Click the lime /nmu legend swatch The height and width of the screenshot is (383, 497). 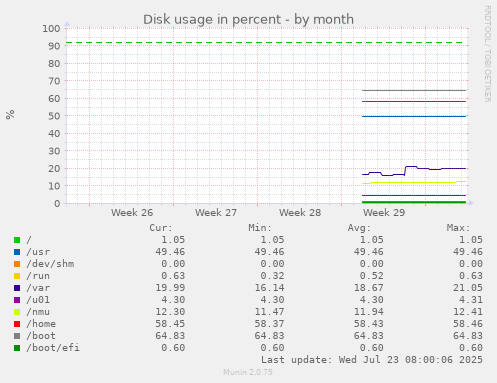tap(17, 312)
